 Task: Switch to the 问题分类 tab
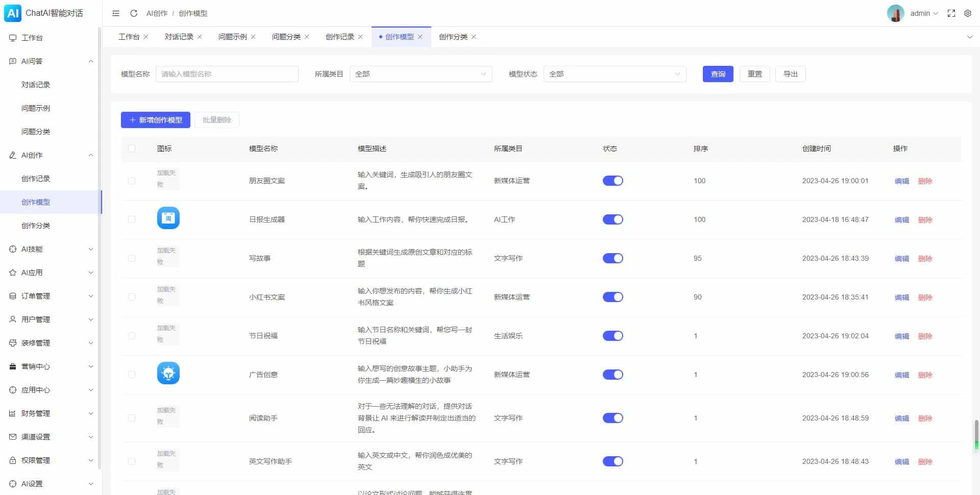pos(286,37)
